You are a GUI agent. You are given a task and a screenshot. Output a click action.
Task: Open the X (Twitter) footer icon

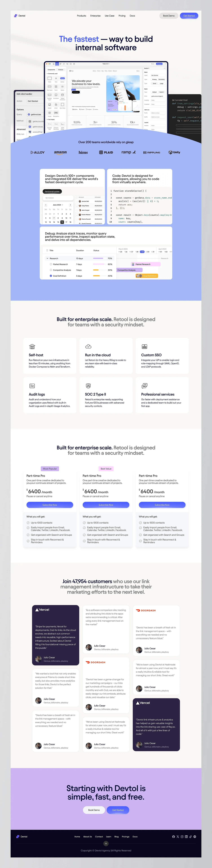tap(178, 837)
